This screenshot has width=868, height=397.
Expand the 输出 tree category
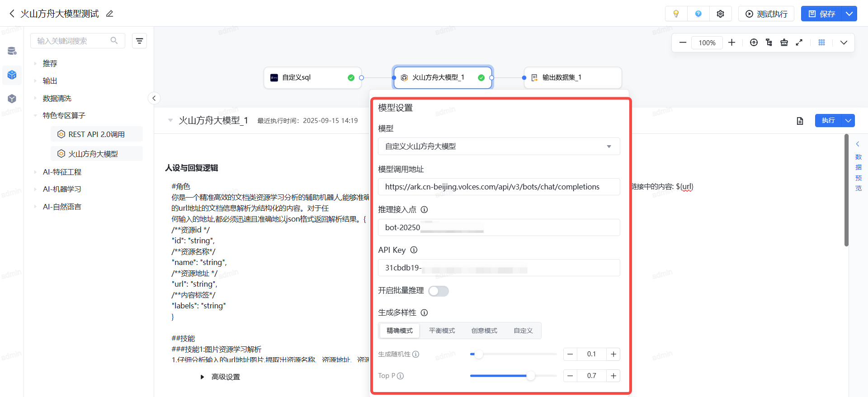(35, 81)
